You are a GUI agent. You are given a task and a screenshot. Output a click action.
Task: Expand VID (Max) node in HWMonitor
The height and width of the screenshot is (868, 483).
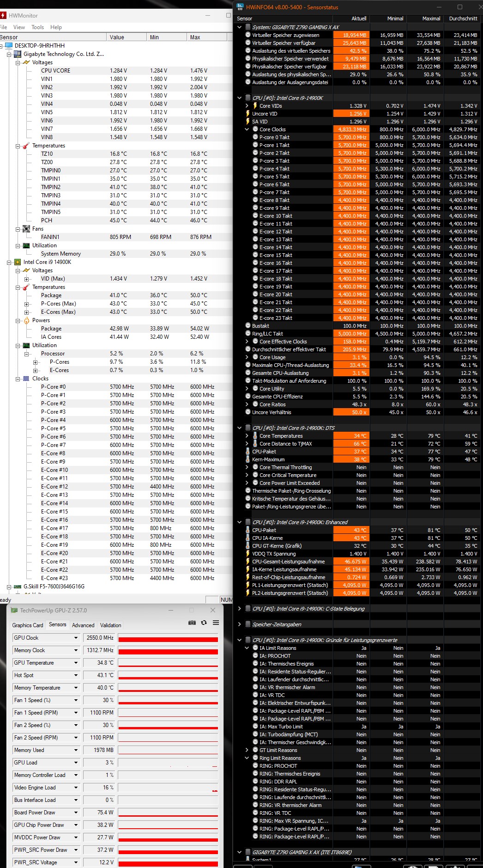27,279
